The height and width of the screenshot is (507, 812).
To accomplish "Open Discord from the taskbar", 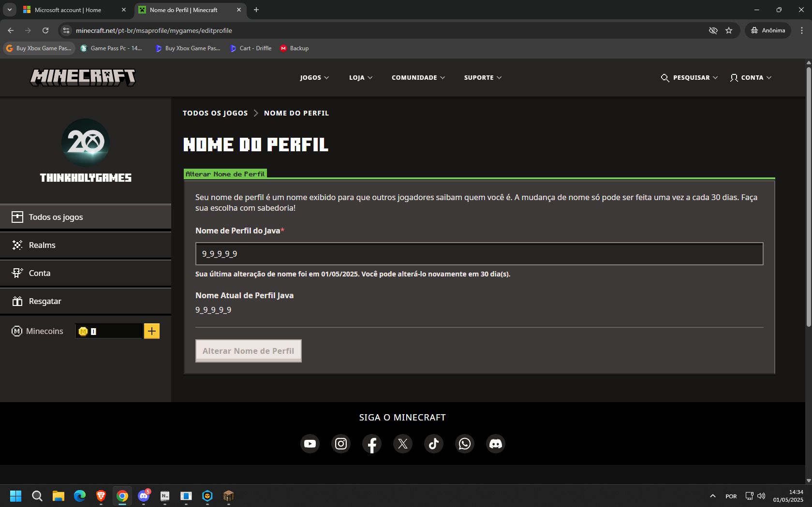I will (144, 496).
